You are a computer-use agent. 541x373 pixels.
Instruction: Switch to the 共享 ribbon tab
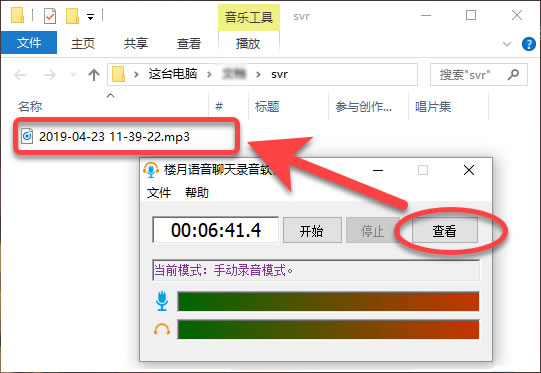[x=136, y=43]
